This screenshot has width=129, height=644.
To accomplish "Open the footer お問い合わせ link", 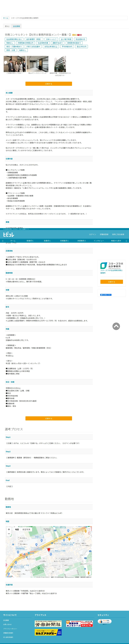I will (x=7, y=624).
